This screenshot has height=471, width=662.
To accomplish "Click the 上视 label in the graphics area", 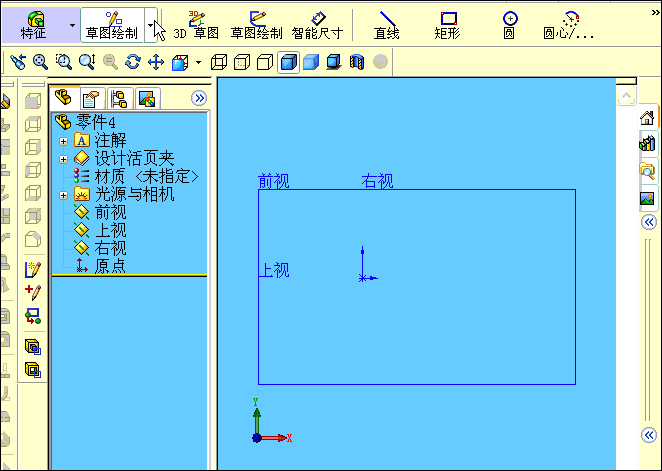I will 274,270.
